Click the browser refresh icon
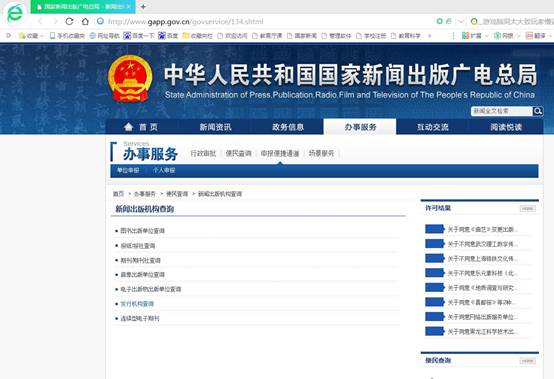The height and width of the screenshot is (379, 554). click(70, 21)
